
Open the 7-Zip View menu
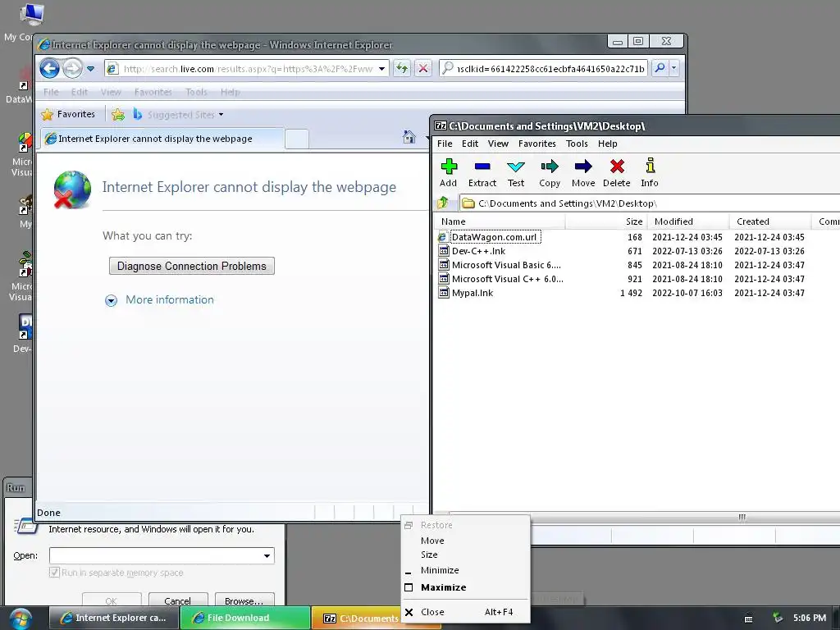point(498,144)
